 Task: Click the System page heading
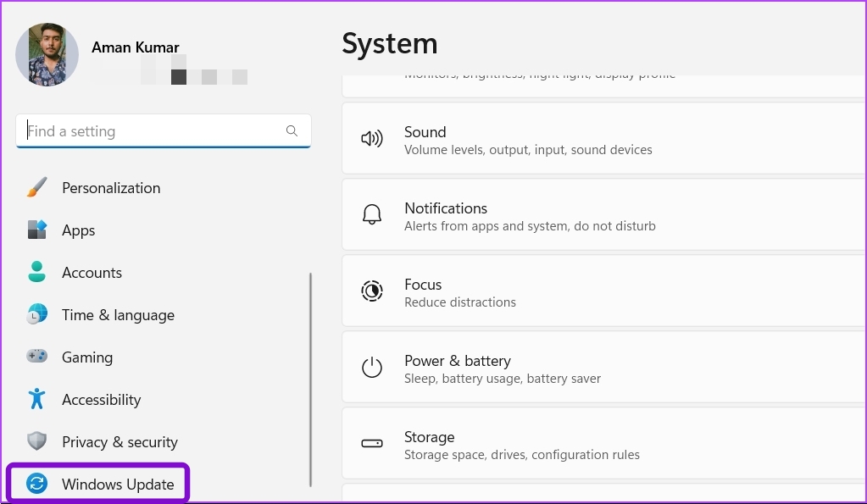coord(390,44)
